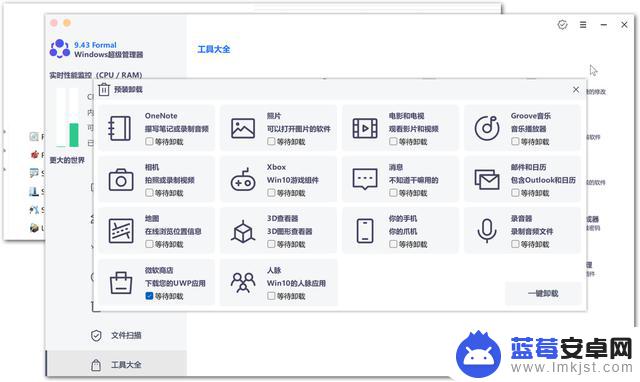Click the 文件扫描 shield icon

click(x=96, y=335)
